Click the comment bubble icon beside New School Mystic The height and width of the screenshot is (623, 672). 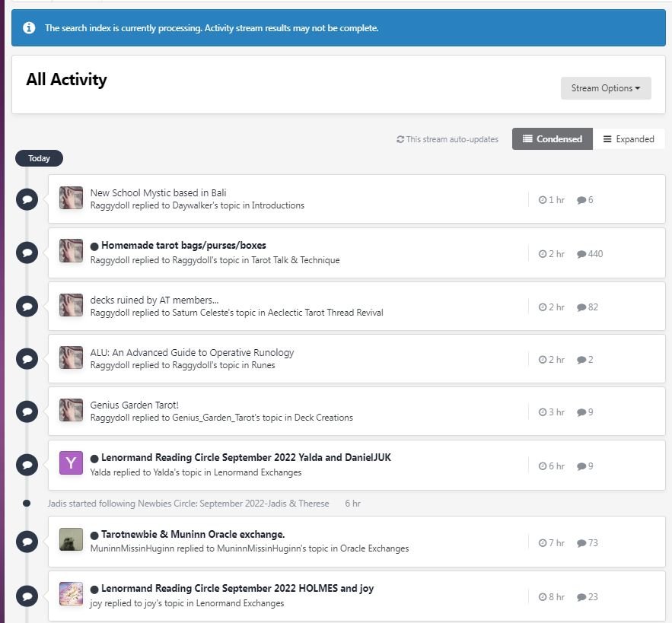27,199
